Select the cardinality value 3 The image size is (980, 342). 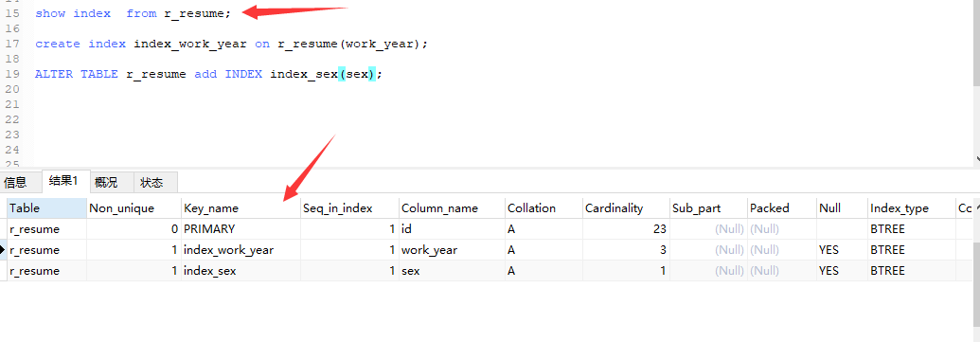click(626, 250)
